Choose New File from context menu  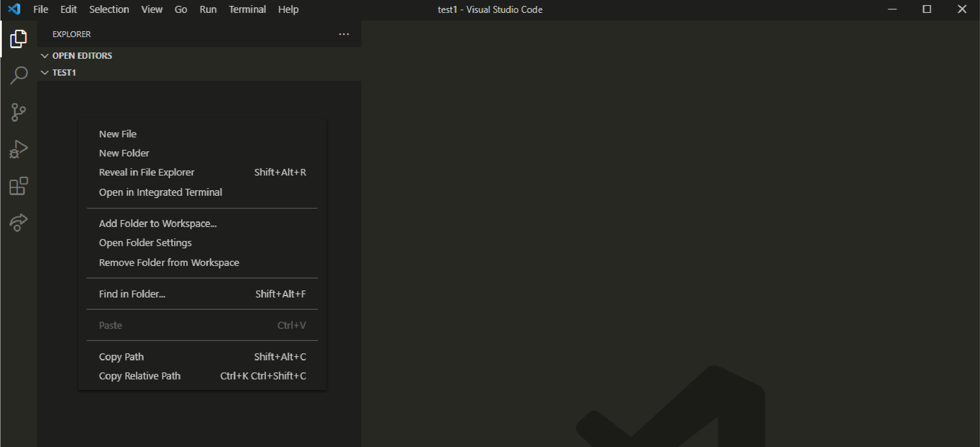118,134
